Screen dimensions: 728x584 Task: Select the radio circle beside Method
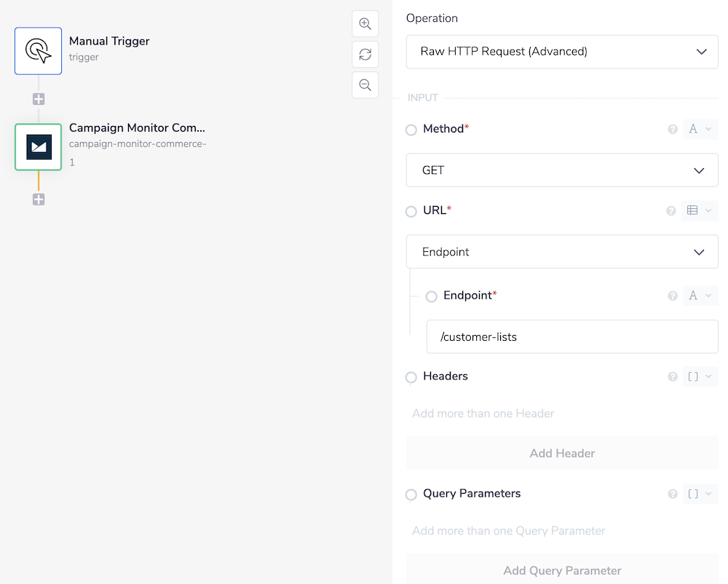click(x=411, y=128)
